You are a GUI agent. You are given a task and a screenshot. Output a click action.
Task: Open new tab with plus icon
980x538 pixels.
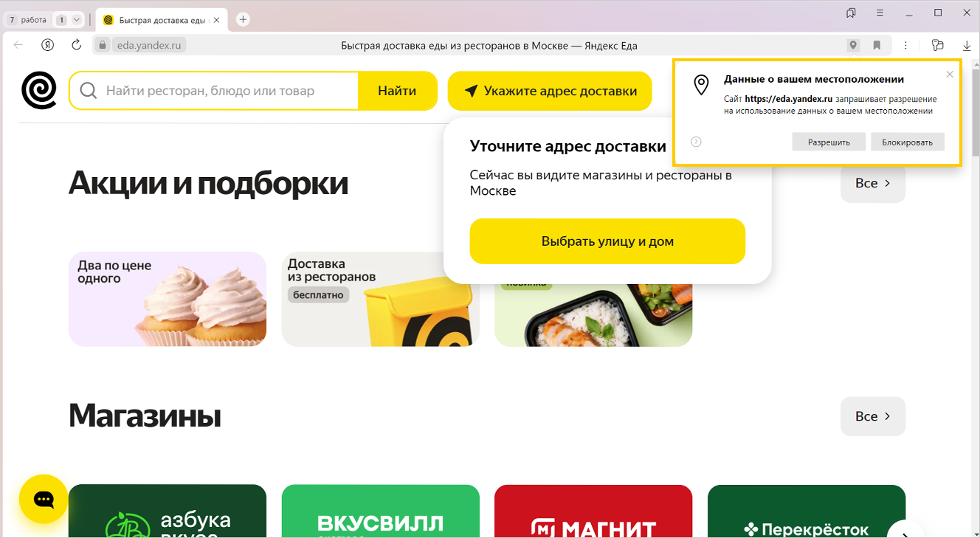[243, 20]
